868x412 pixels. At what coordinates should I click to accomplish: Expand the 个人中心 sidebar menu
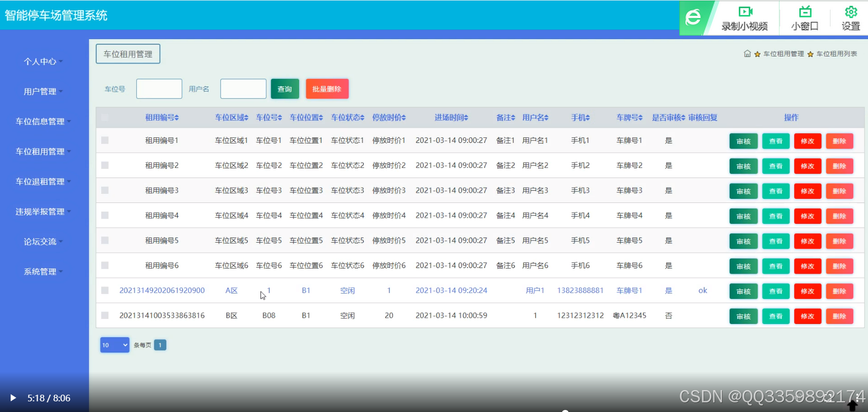(43, 62)
